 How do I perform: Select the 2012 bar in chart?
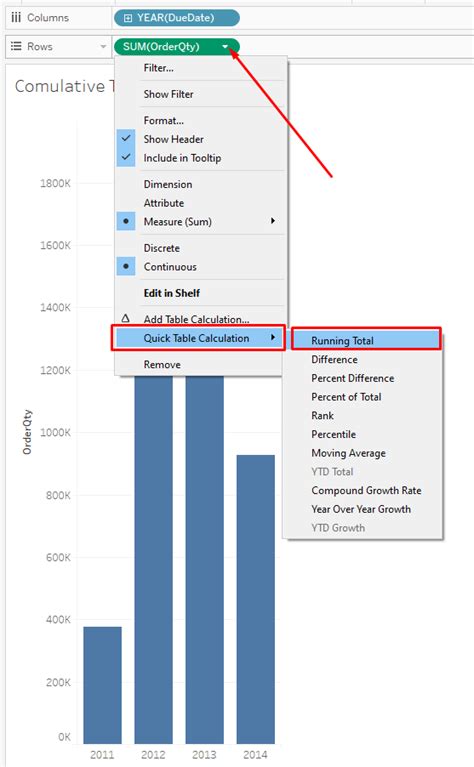[x=154, y=560]
